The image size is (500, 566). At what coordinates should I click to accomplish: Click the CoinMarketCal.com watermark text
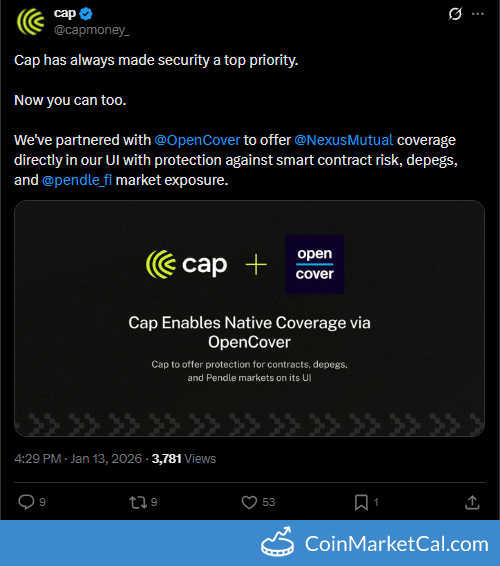pos(397,544)
